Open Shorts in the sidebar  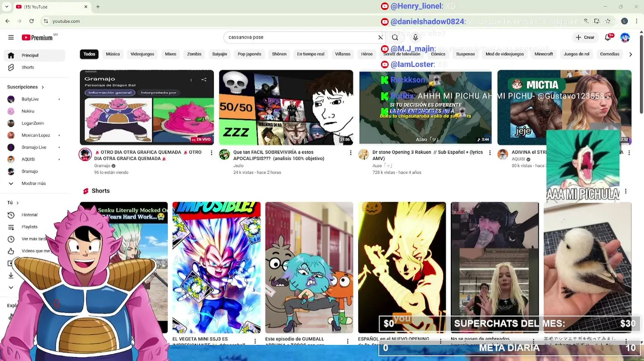click(x=34, y=67)
